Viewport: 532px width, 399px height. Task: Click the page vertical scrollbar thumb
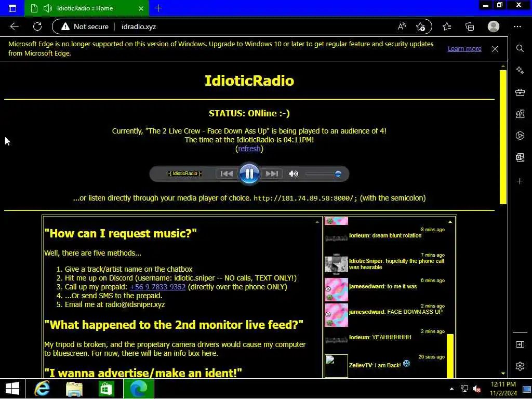click(x=503, y=137)
